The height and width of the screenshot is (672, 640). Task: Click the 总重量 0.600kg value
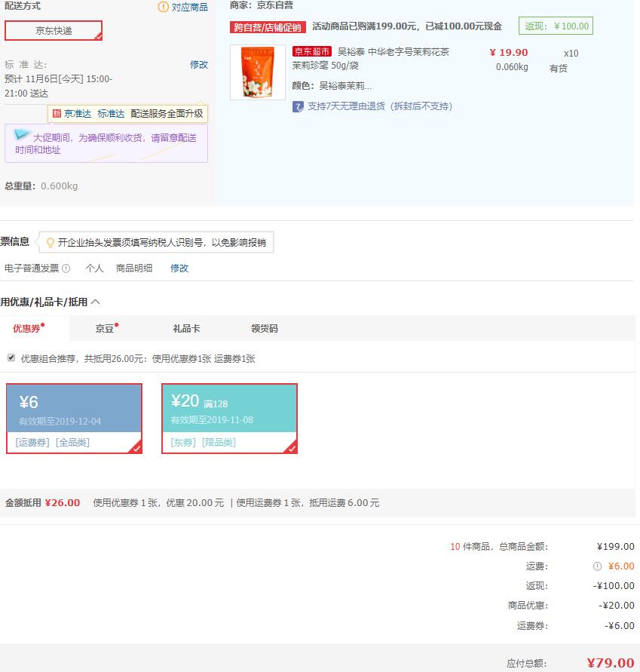pyautogui.click(x=59, y=186)
